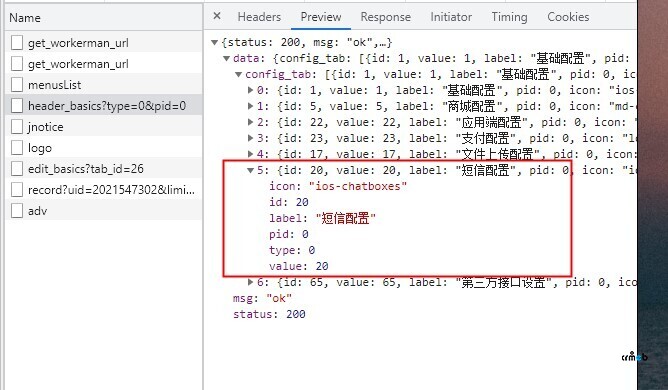Click the value: 20 property line
Image resolution: width=668 pixels, height=390 pixels.
coord(299,266)
